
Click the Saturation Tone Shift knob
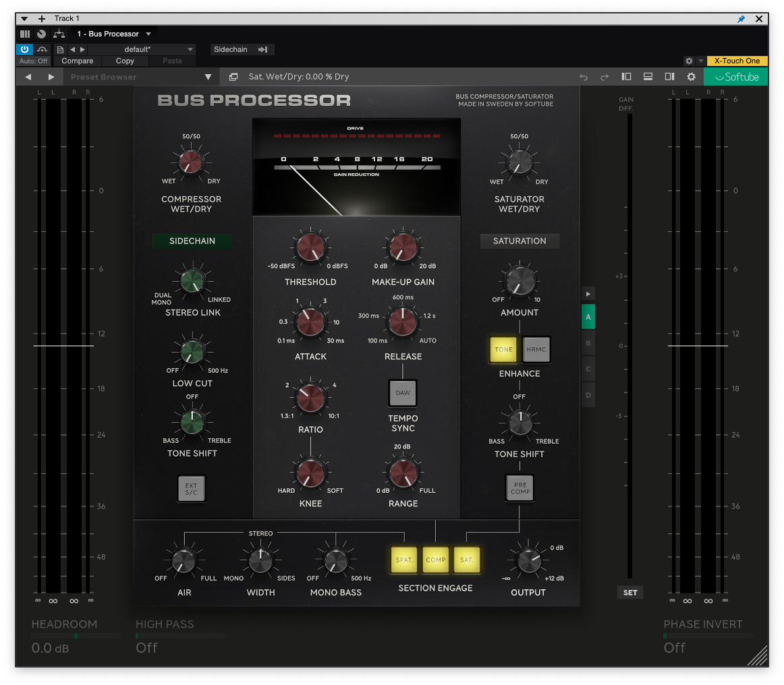point(520,423)
